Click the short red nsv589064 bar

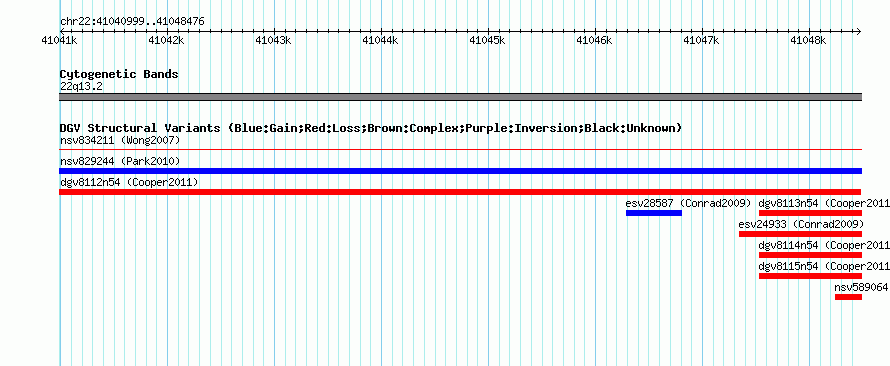point(849,297)
